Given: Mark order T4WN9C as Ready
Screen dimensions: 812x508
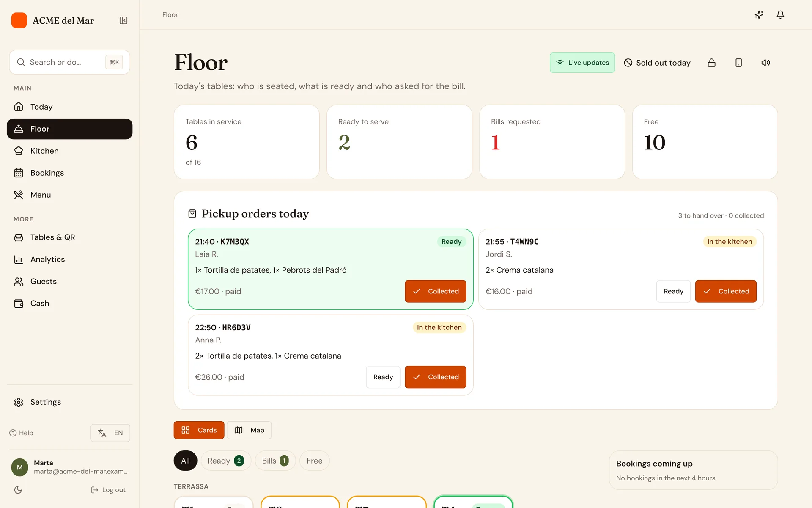Looking at the screenshot, I should pyautogui.click(x=673, y=291).
